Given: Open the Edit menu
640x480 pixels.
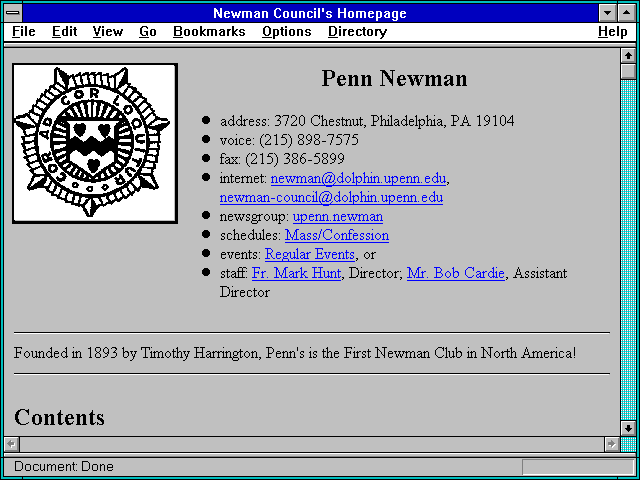Looking at the screenshot, I should (64, 32).
